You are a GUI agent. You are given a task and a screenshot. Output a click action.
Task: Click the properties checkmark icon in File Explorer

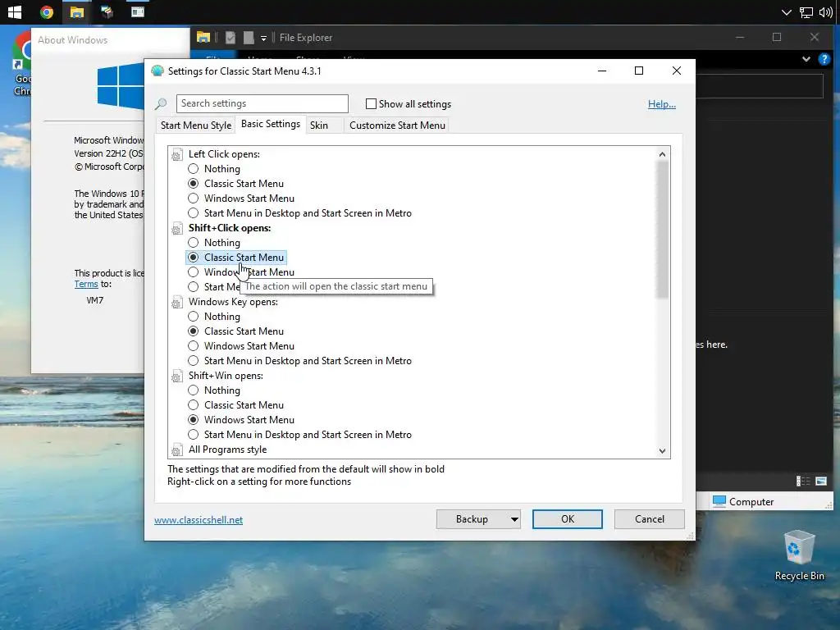pyautogui.click(x=231, y=38)
